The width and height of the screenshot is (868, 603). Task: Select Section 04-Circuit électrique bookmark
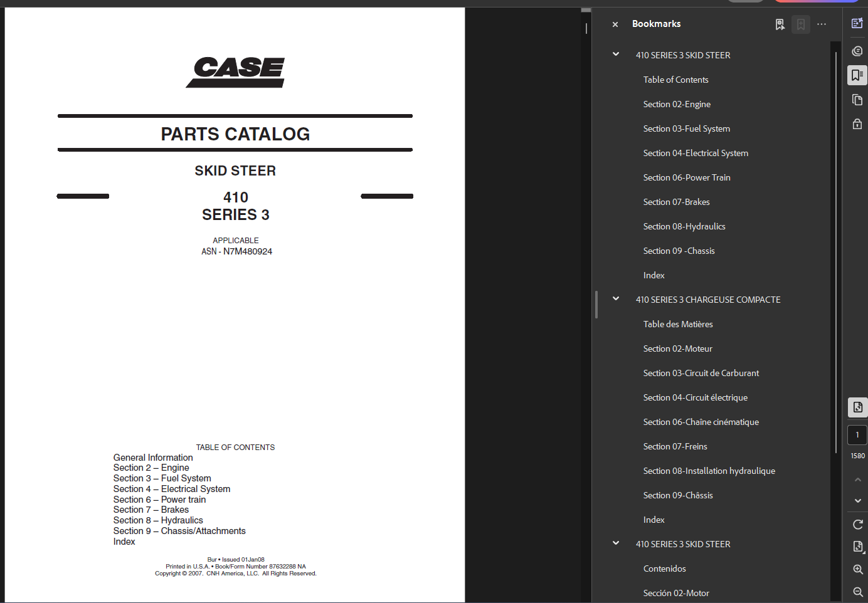click(x=695, y=397)
